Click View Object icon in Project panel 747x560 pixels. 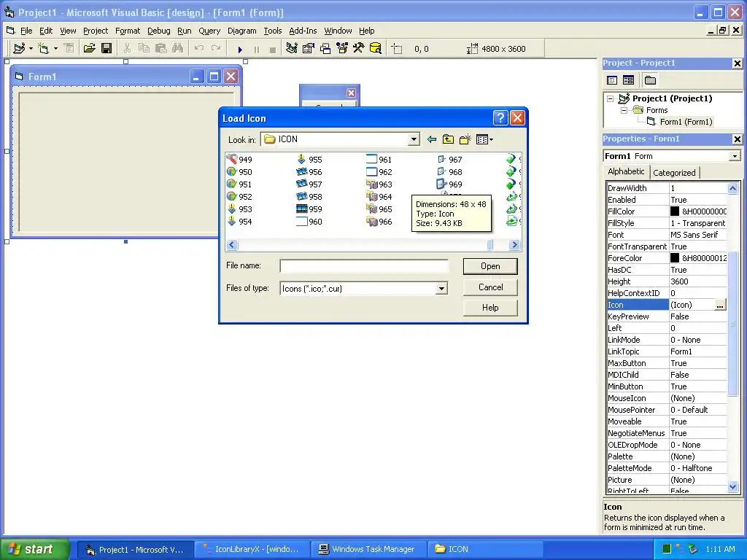click(628, 80)
